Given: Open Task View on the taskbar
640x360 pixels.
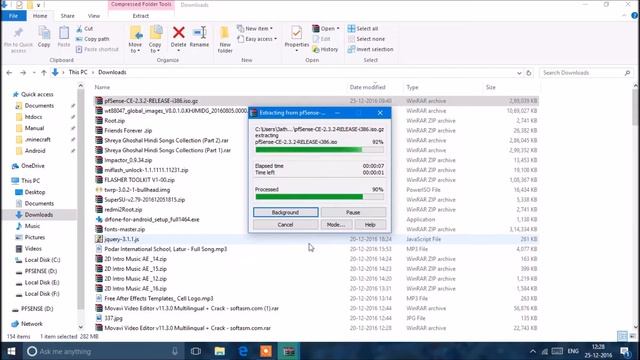Looking at the screenshot, I should [x=196, y=351].
